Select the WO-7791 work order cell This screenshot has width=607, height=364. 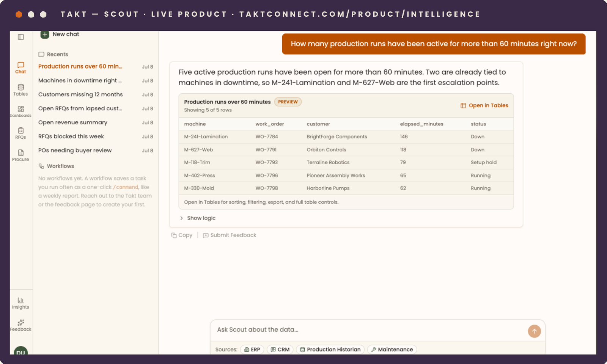(266, 150)
